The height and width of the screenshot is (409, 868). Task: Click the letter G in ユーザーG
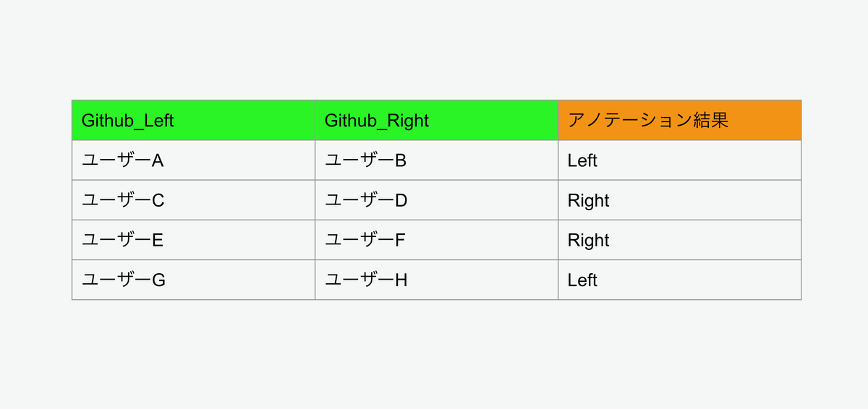click(158, 280)
